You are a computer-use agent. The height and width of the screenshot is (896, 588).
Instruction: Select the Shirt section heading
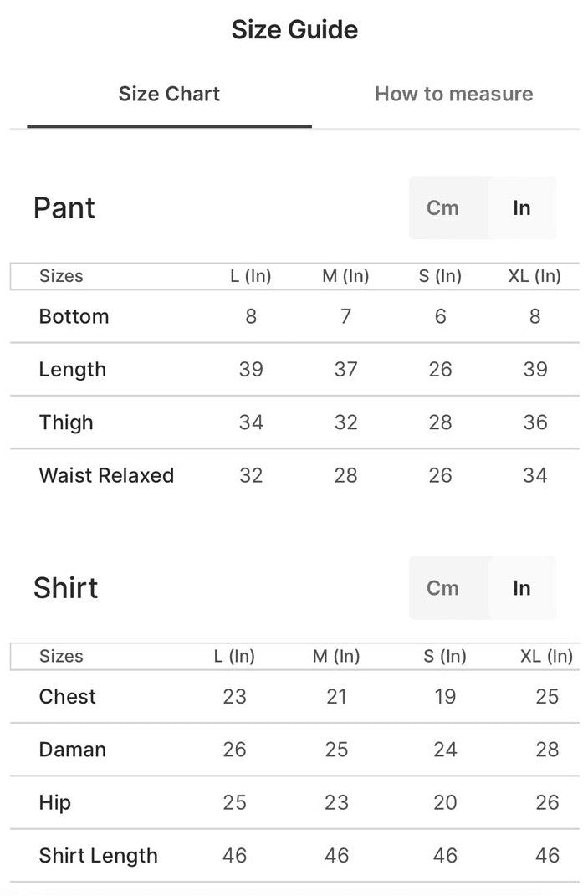click(66, 588)
